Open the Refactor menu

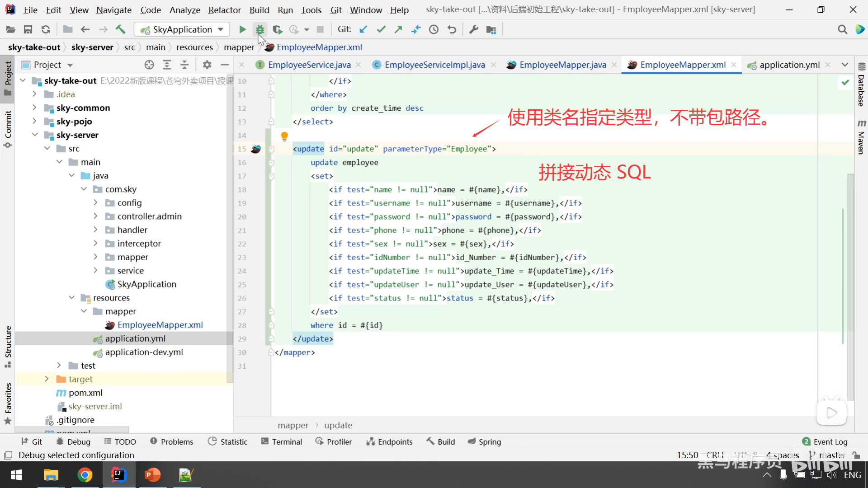224,9
